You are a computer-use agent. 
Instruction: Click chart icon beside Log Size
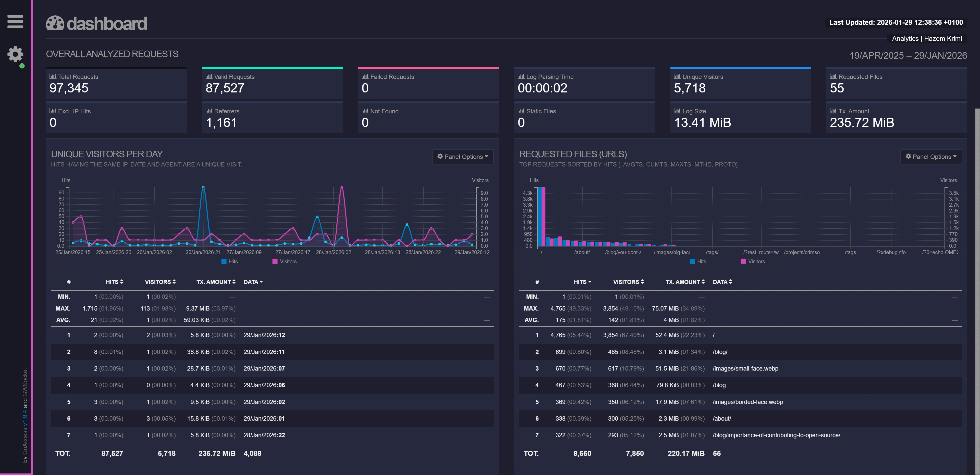[677, 111]
